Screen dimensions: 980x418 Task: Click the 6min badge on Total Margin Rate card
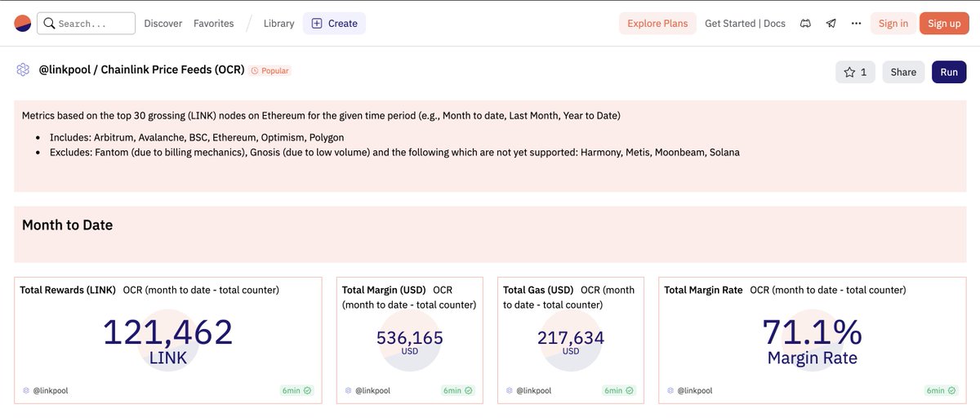[941, 391]
